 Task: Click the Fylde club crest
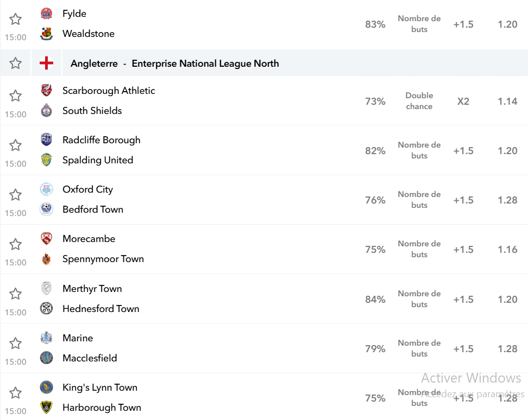47,14
